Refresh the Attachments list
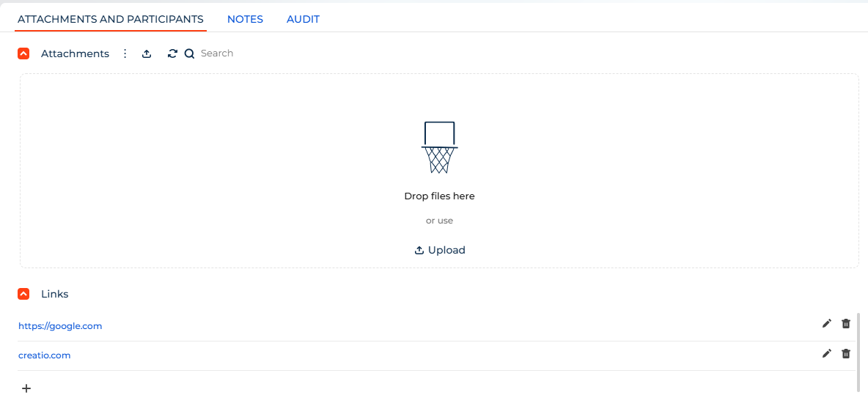The height and width of the screenshot is (406, 868). pyautogui.click(x=172, y=53)
